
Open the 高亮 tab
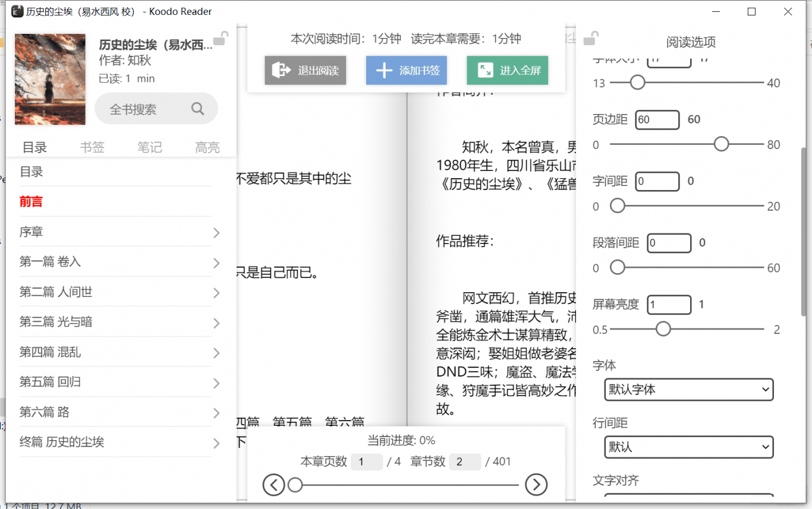[207, 147]
